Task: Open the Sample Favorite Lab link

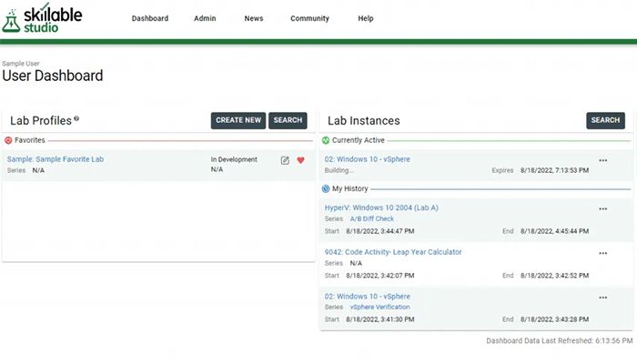Action: click(x=56, y=159)
